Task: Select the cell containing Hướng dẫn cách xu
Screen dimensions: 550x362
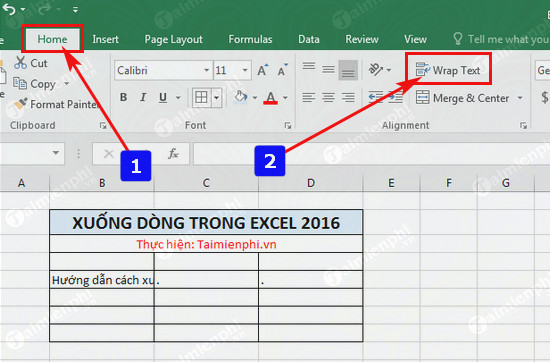Action: click(102, 280)
